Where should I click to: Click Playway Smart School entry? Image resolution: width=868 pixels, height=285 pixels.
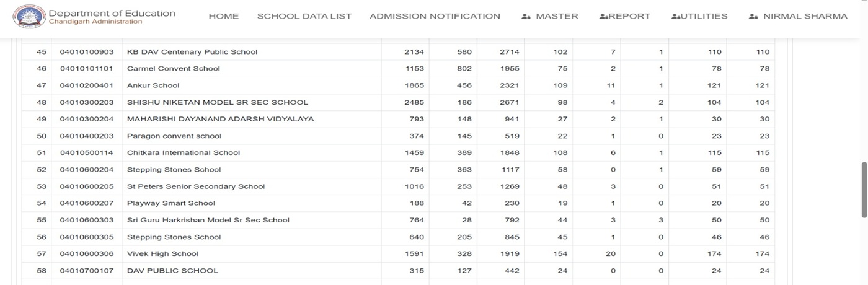point(170,203)
